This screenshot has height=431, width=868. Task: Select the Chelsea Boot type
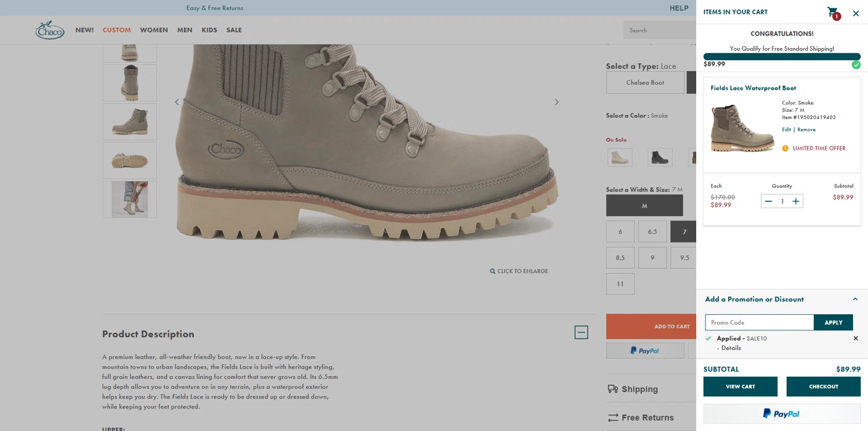click(645, 82)
